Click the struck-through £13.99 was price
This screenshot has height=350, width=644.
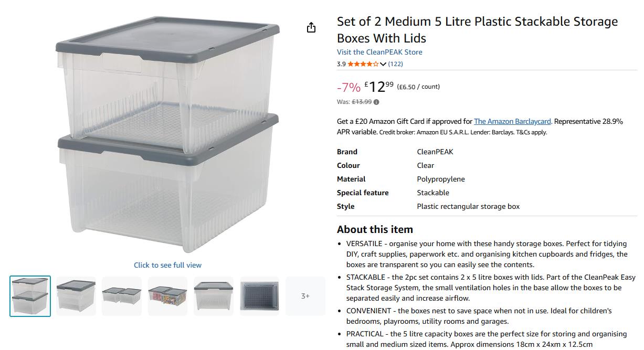click(362, 102)
